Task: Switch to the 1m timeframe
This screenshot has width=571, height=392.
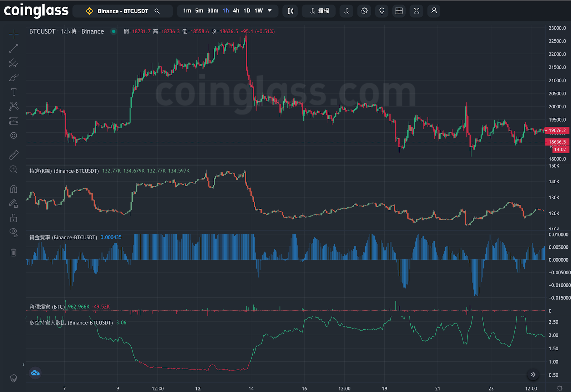Action: [187, 11]
